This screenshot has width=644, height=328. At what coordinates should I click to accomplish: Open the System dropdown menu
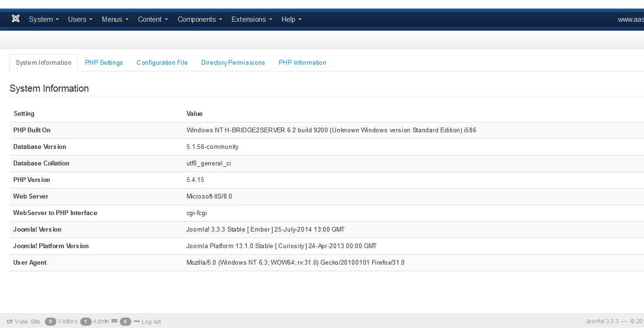(43, 19)
